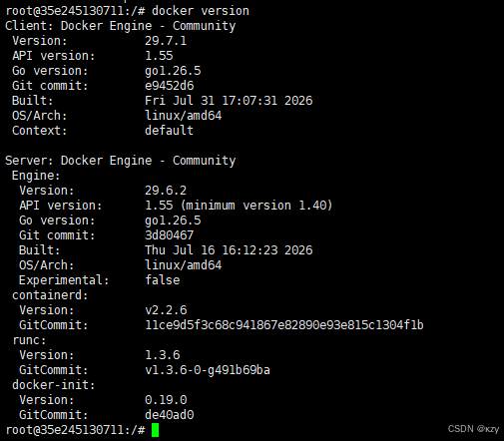Image resolution: width=504 pixels, height=441 pixels.
Task: Click the client Git commit e9452d6
Action: pos(169,86)
